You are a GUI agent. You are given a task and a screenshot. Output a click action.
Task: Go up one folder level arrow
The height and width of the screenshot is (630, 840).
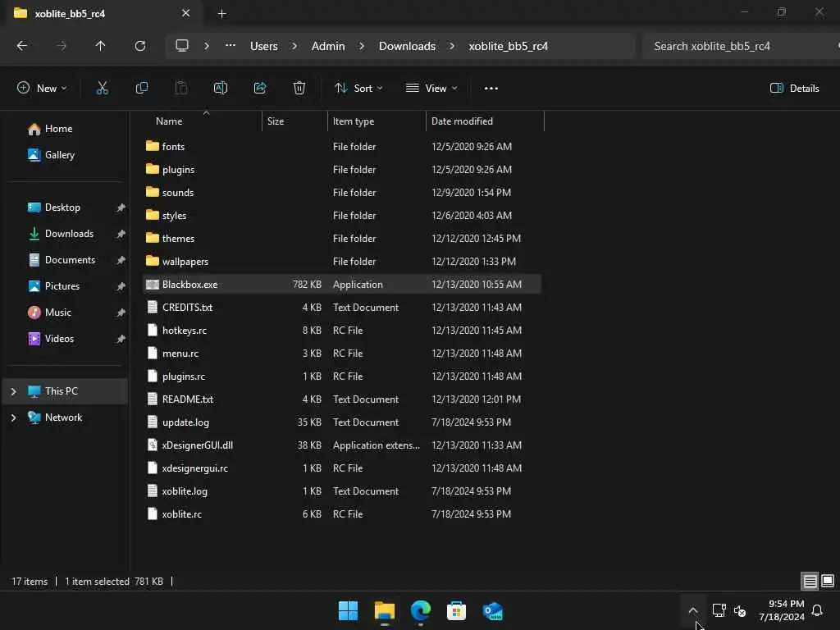pos(100,46)
